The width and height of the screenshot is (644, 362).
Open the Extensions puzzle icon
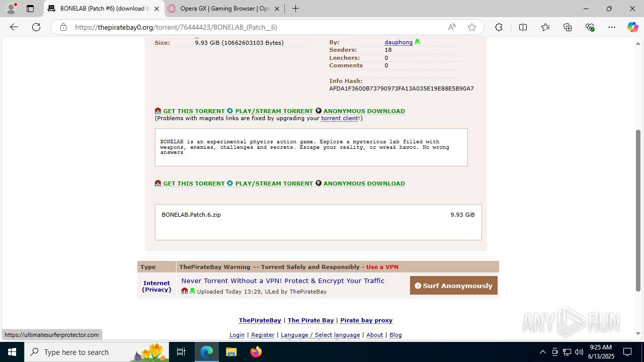(x=499, y=27)
